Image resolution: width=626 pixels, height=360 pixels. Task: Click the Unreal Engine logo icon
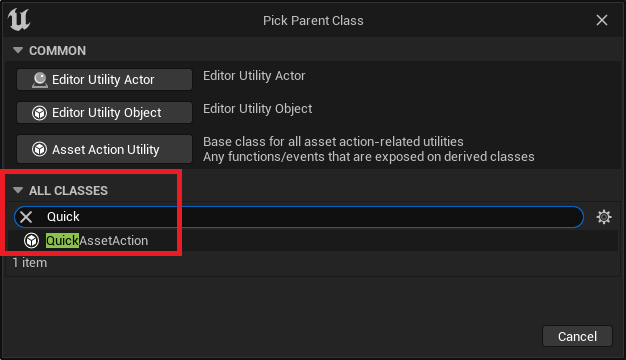(19, 20)
